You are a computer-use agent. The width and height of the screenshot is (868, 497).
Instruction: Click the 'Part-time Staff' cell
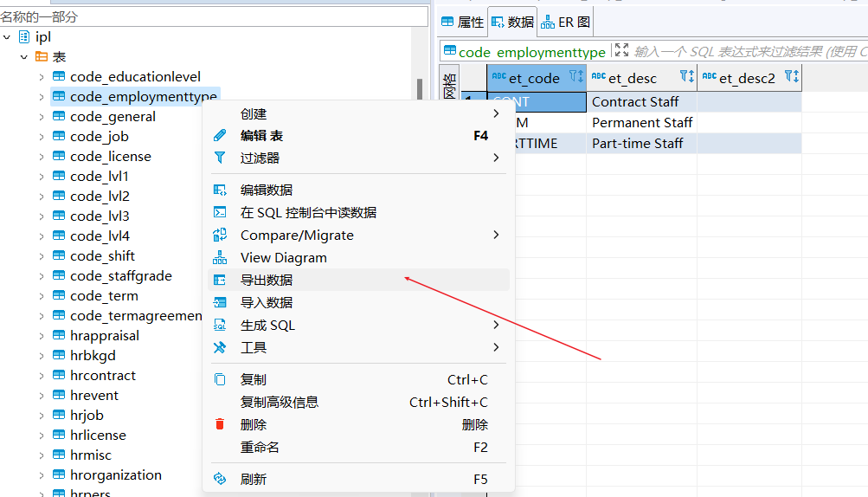[x=641, y=144]
